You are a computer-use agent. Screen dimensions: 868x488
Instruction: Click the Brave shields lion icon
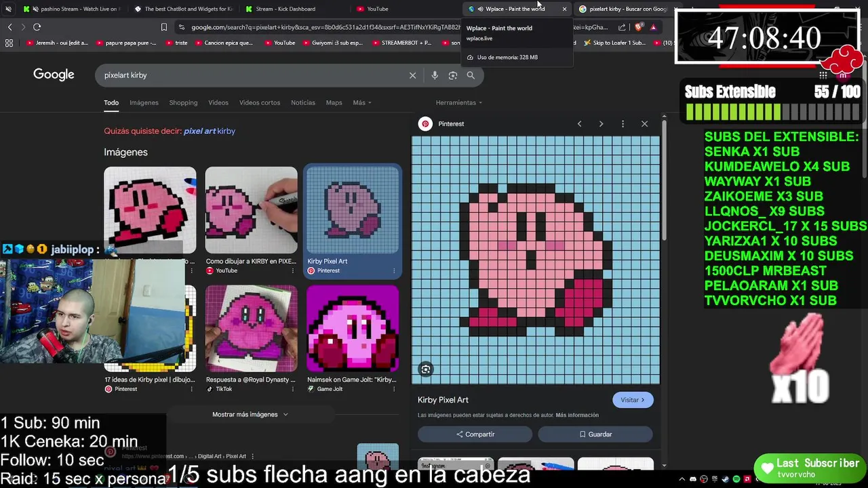tap(639, 27)
